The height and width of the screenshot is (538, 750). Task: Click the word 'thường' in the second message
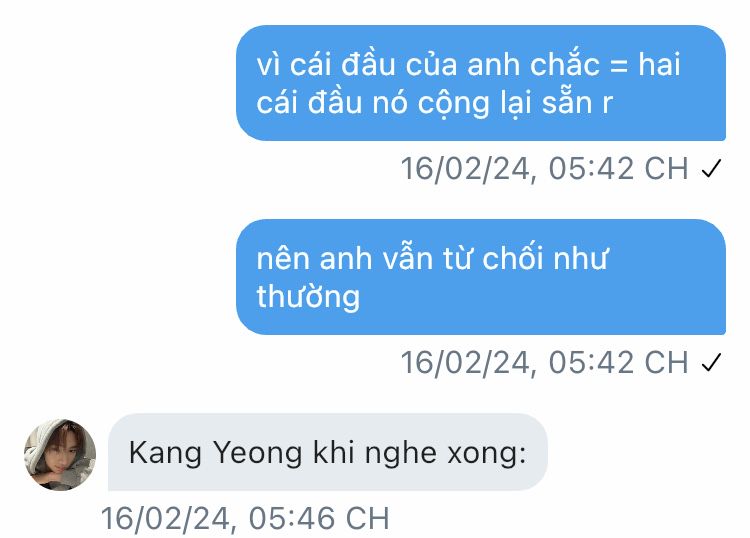pos(308,296)
